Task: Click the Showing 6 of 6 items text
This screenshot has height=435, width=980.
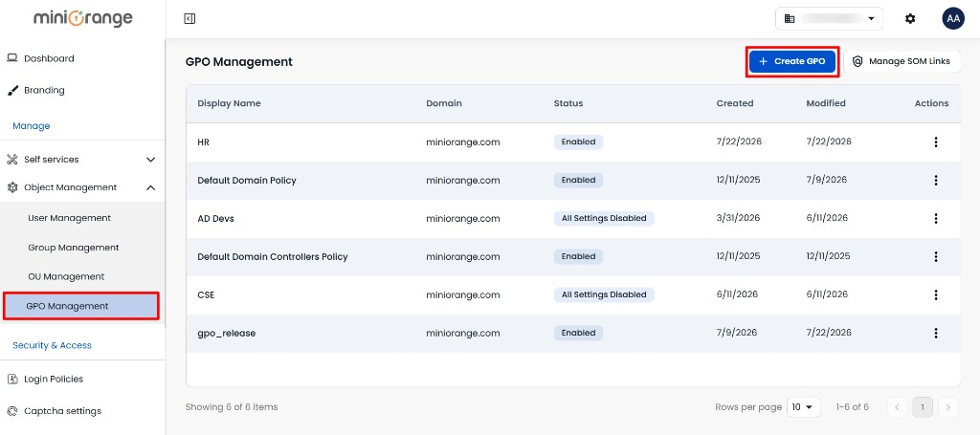Action: (x=232, y=407)
